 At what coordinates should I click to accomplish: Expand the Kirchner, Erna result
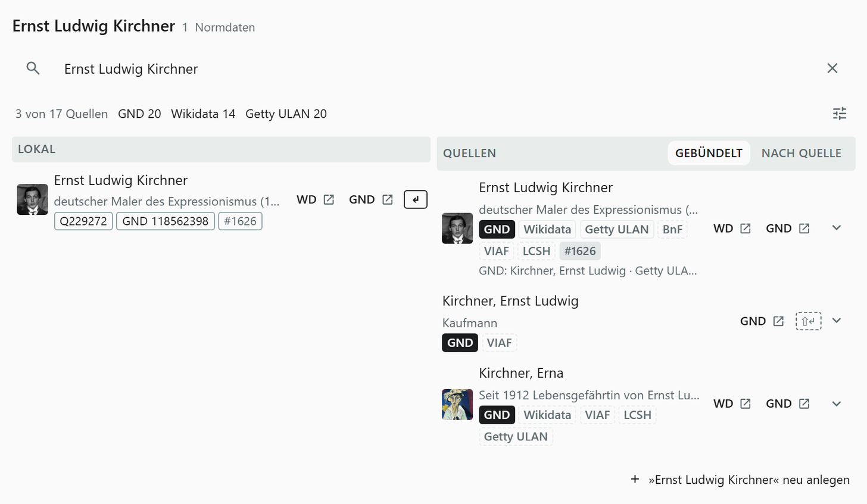click(x=837, y=404)
